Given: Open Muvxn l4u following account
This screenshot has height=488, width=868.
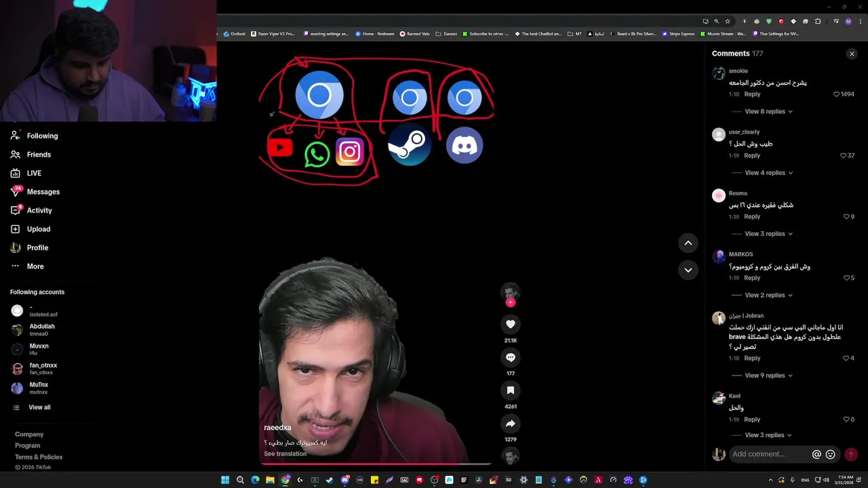Looking at the screenshot, I should (x=31, y=349).
